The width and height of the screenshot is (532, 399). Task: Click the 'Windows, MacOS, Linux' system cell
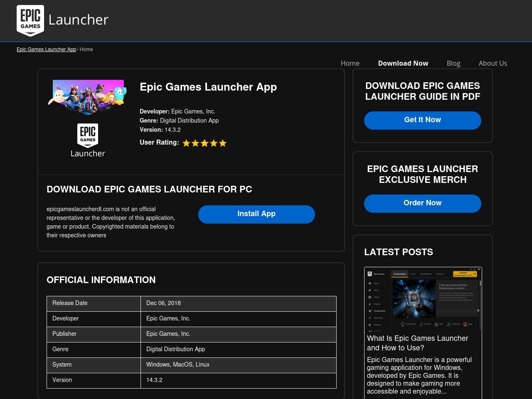[239, 365]
